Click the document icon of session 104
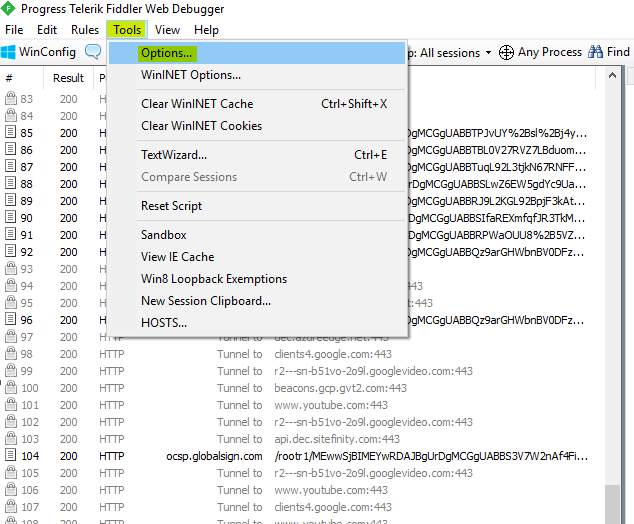 pos(11,455)
